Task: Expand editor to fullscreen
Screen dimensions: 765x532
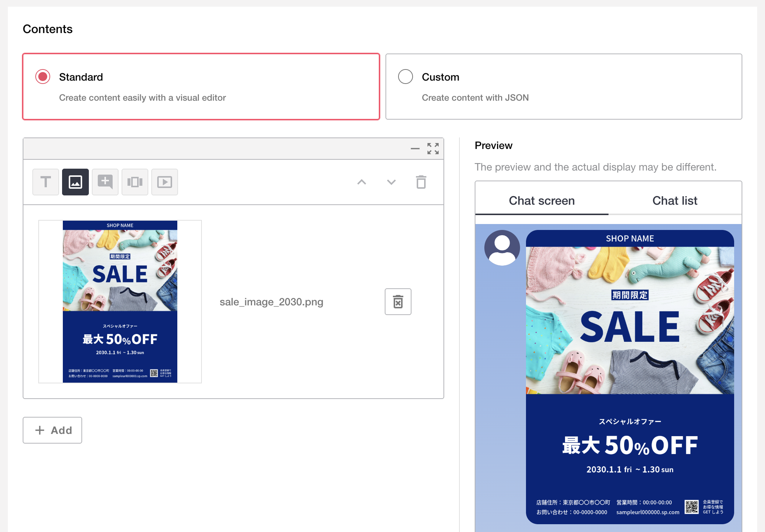Action: (433, 149)
